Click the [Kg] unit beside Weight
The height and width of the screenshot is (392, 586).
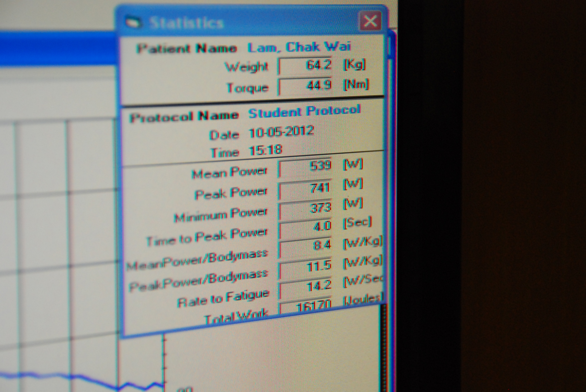click(355, 64)
